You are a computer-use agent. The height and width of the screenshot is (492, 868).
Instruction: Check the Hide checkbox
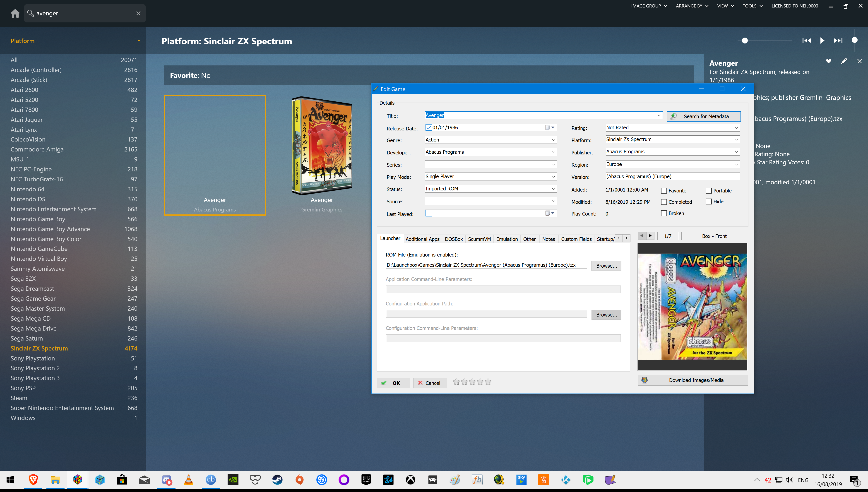[x=709, y=201]
